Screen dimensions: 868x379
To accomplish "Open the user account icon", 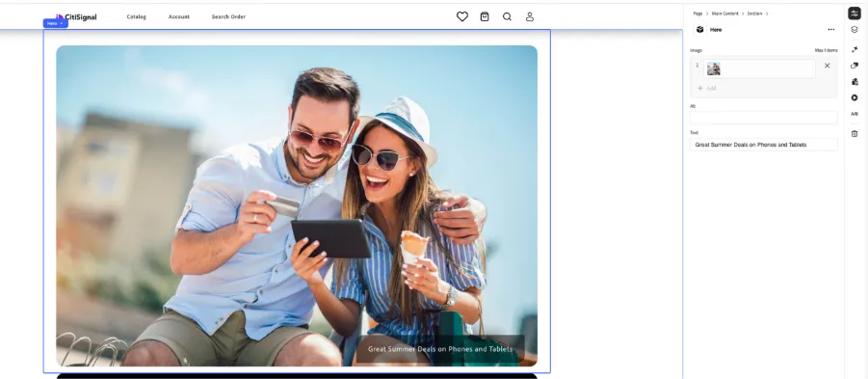I will click(530, 16).
